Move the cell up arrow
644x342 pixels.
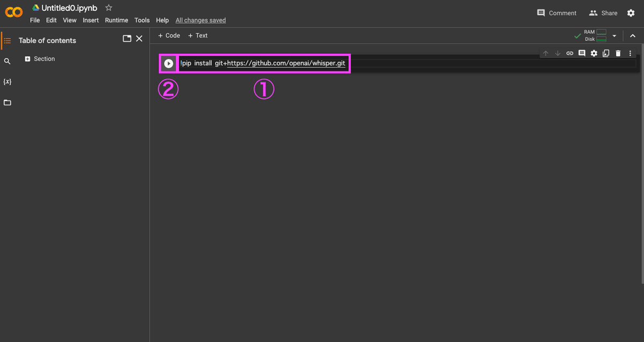pyautogui.click(x=546, y=53)
